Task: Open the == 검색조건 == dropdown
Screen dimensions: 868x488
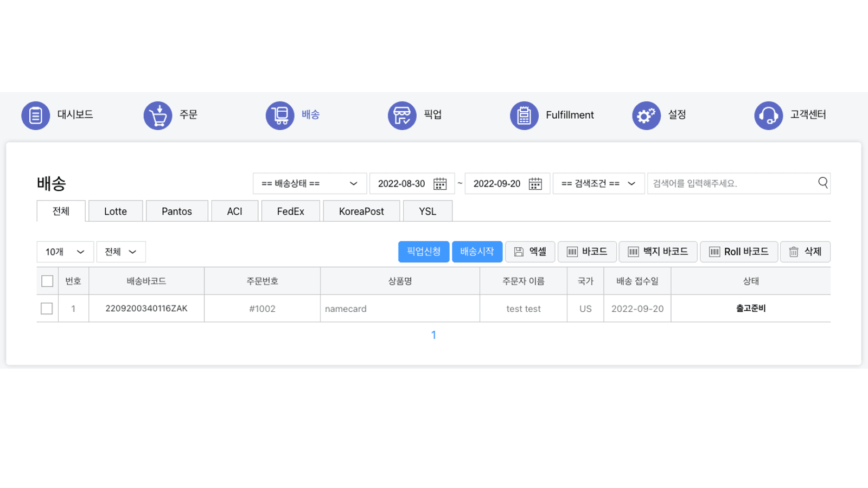Action: [598, 183]
